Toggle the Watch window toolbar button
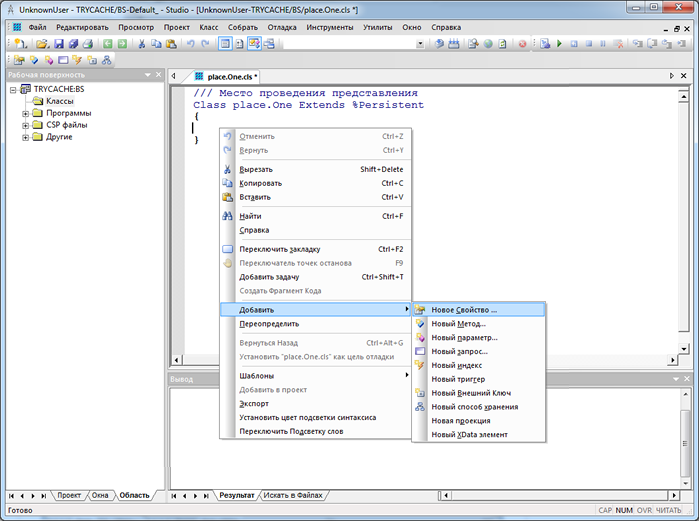This screenshot has width=699, height=521. click(269, 44)
